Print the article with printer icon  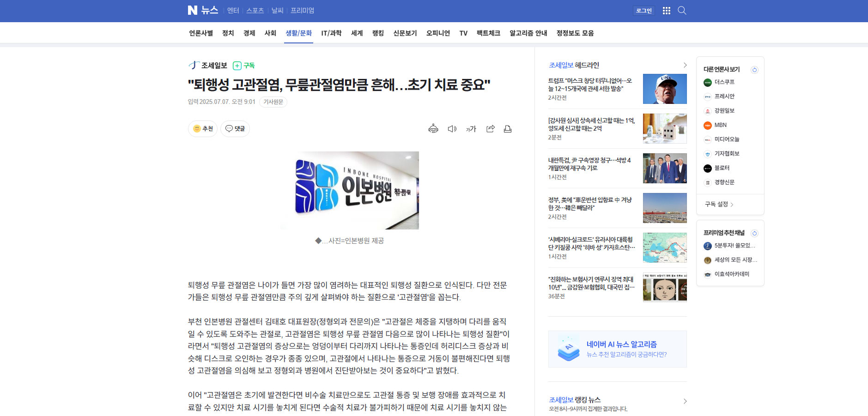pyautogui.click(x=507, y=129)
